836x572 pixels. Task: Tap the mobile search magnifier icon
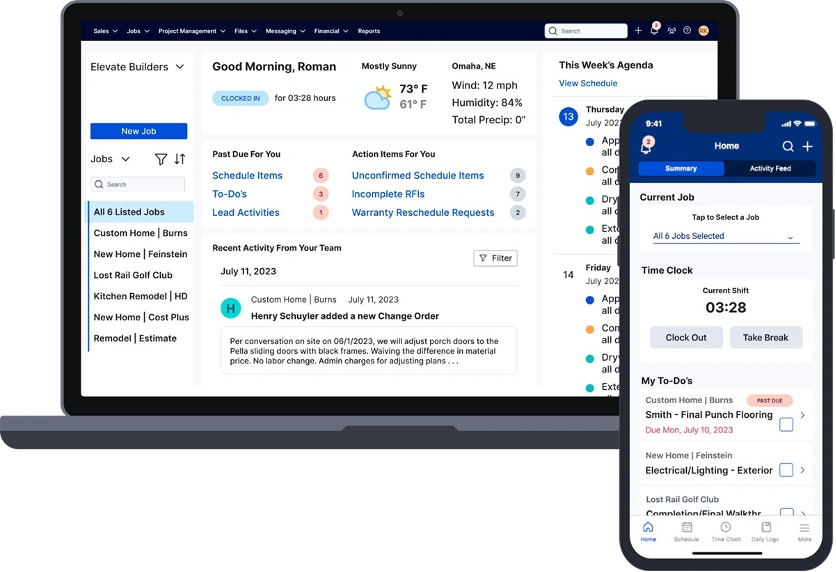(788, 146)
